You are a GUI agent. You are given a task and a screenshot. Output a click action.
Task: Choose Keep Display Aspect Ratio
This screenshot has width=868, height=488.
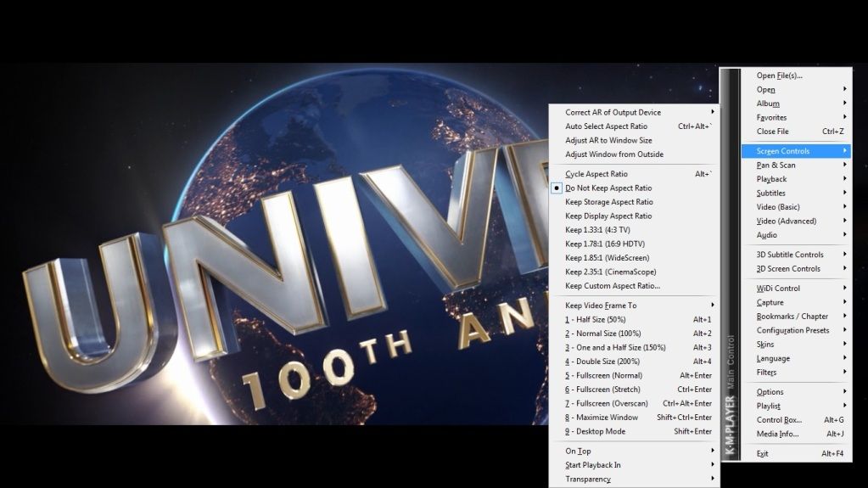tap(634, 216)
